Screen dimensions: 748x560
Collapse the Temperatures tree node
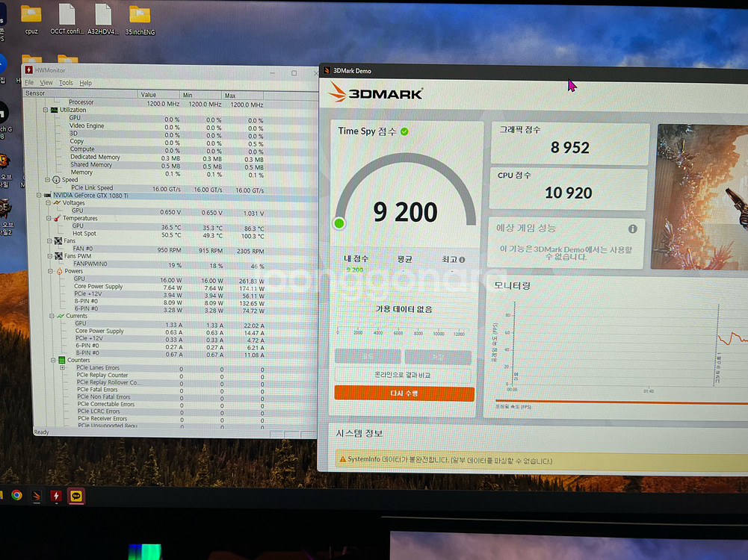(x=49, y=218)
